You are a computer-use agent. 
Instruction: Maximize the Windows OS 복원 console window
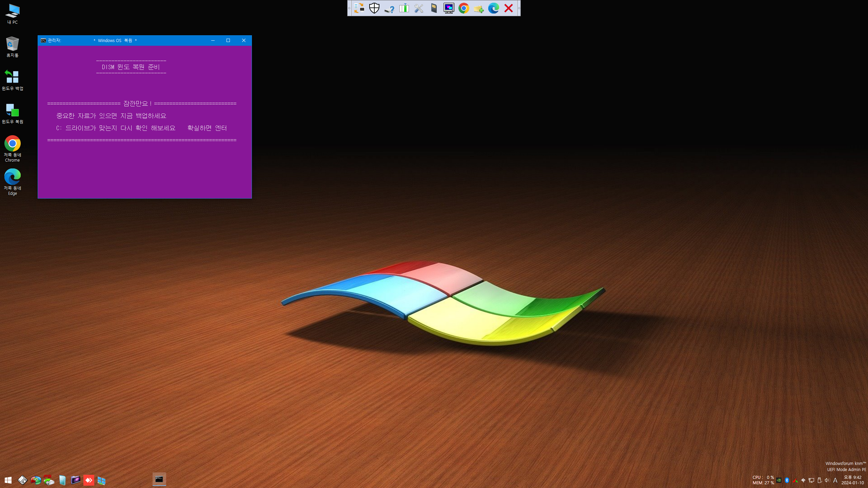coord(228,40)
